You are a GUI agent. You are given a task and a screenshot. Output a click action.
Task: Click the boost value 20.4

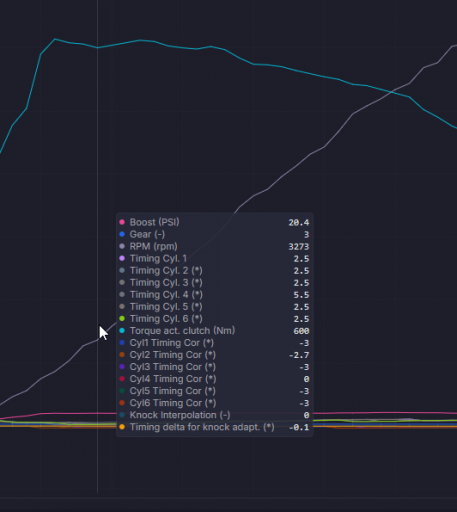[x=299, y=223]
